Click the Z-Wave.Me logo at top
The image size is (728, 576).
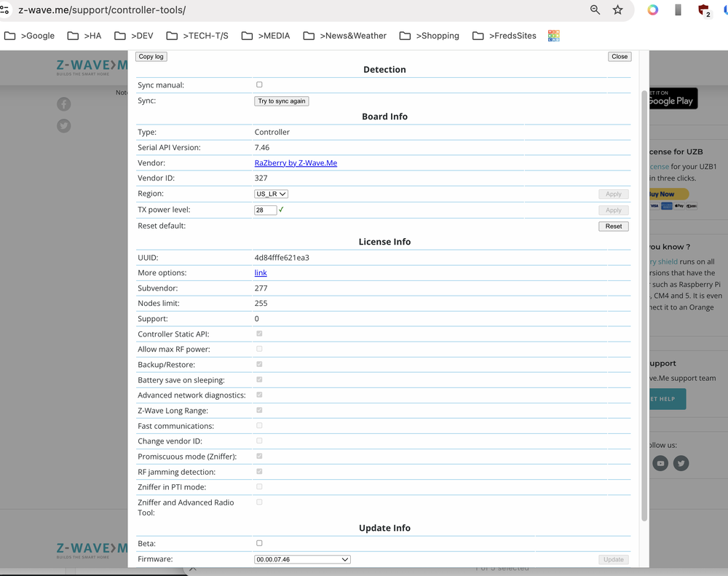coord(92,67)
